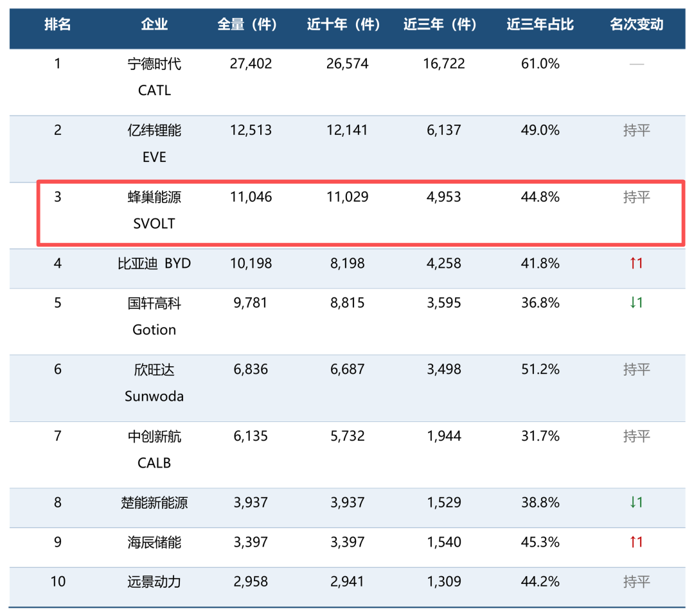The width and height of the screenshot is (694, 616).
Task: Select the 45.3% percentage
Action: [540, 542]
